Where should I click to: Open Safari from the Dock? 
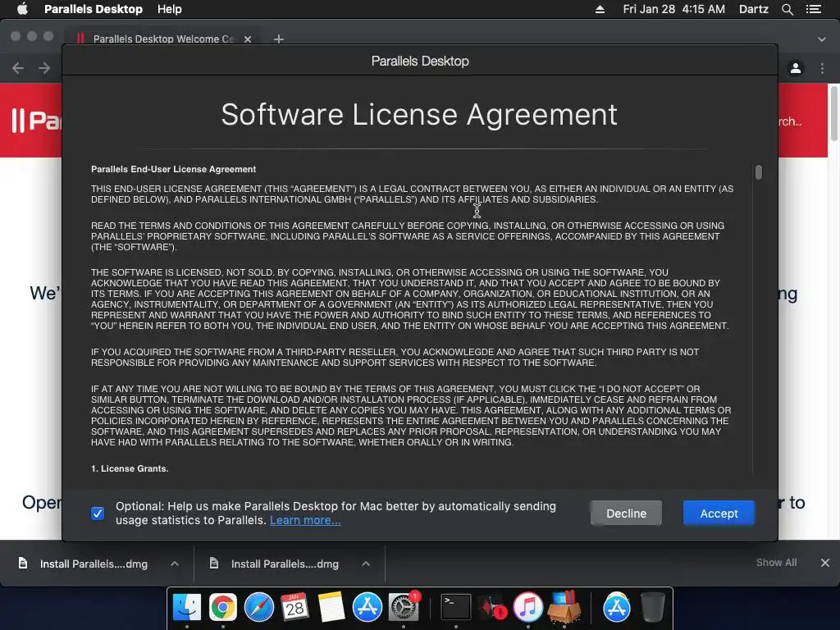click(x=258, y=607)
